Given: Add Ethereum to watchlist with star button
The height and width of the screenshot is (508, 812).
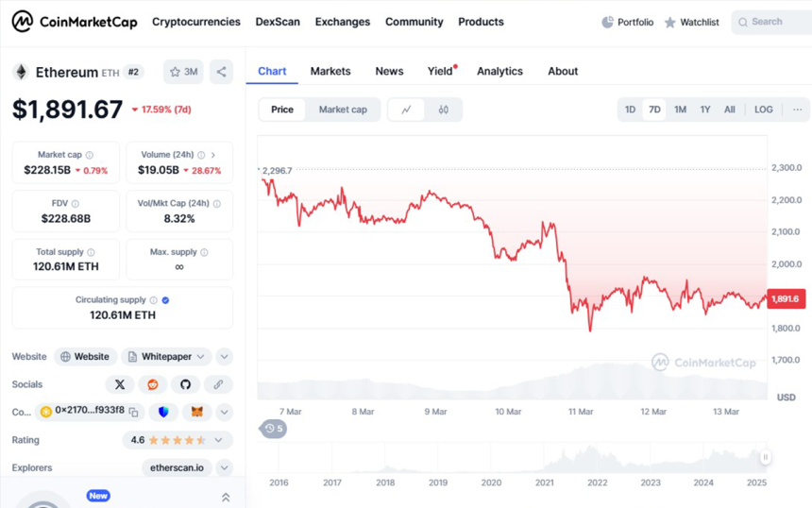Looking at the screenshot, I should point(183,72).
